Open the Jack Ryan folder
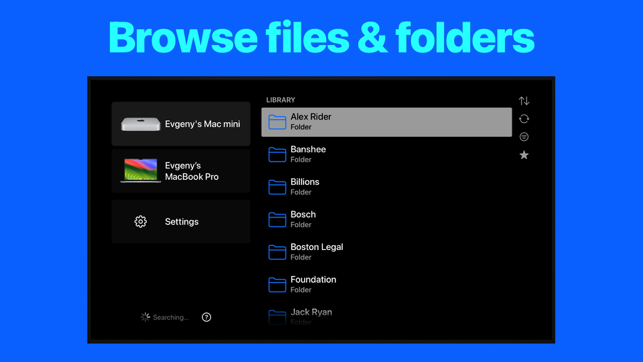Viewport: 643px width, 362px height. 386,316
